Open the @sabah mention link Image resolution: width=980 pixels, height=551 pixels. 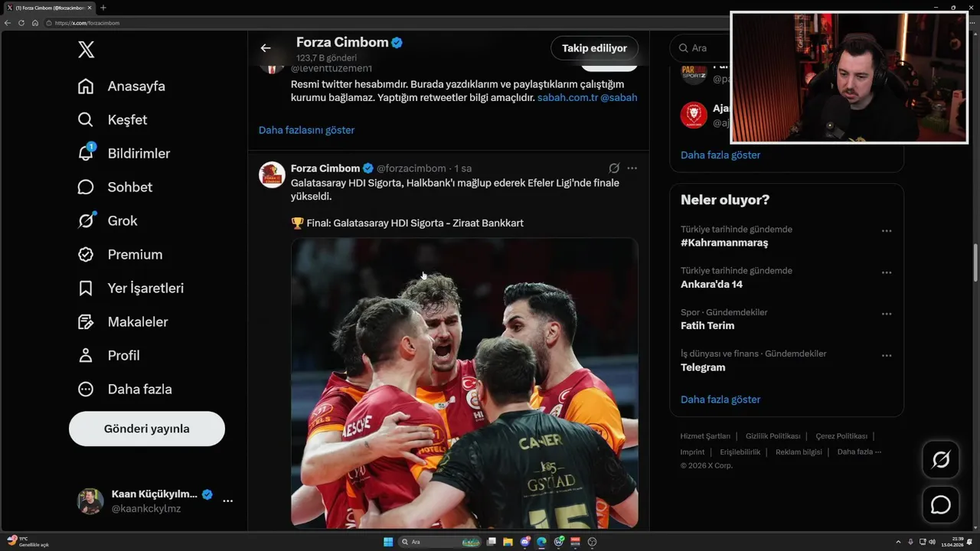[619, 98]
